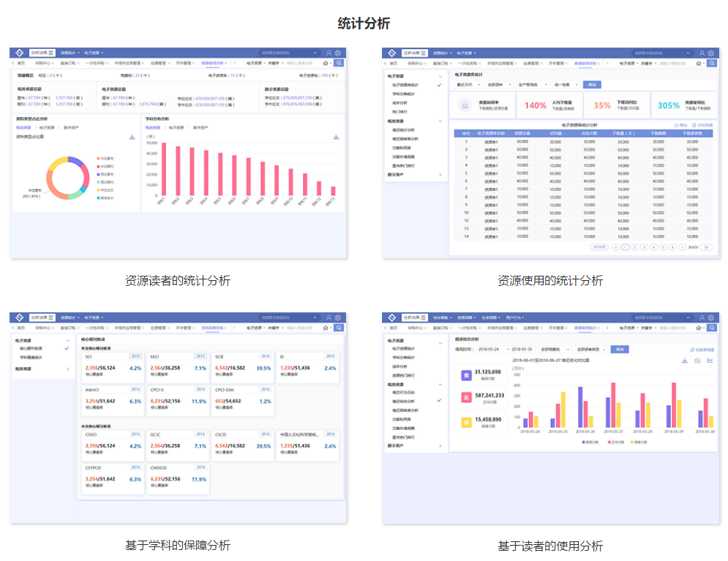Image resolution: width=728 pixels, height=561 pixels.
Task: Switch to line chart icon in 借还综合分析 panel
Action: [710, 361]
